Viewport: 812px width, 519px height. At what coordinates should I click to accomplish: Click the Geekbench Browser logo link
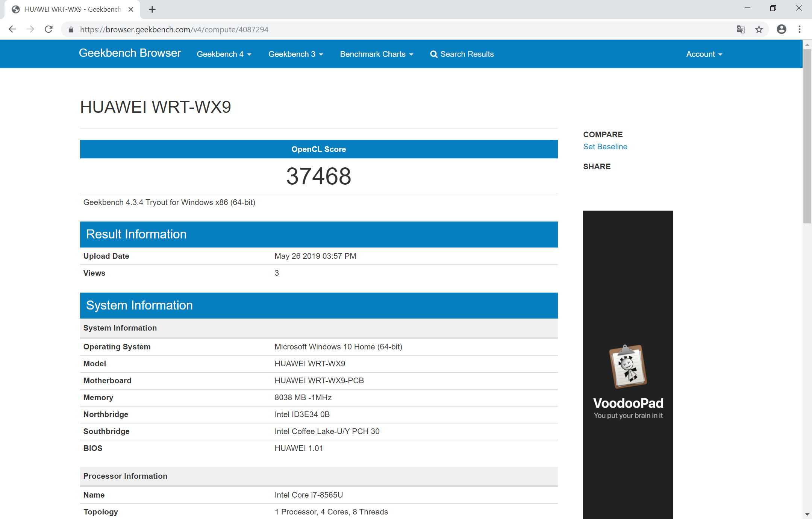tap(130, 53)
